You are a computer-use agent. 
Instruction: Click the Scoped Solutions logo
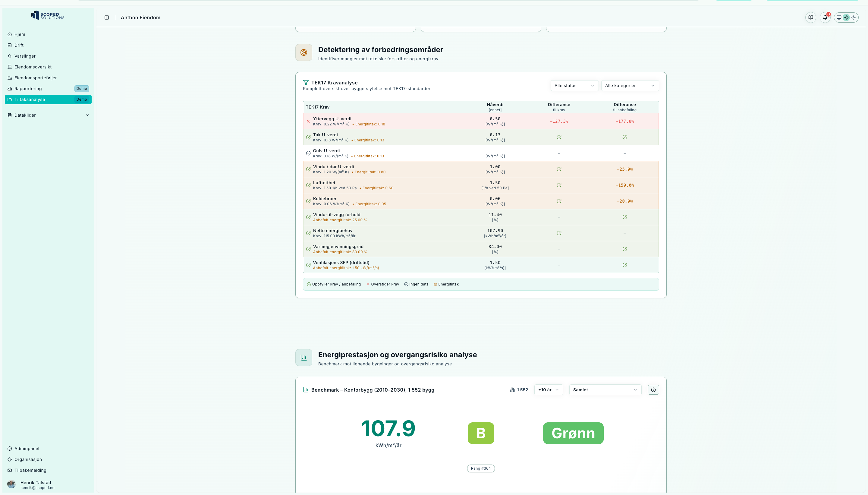click(x=48, y=15)
